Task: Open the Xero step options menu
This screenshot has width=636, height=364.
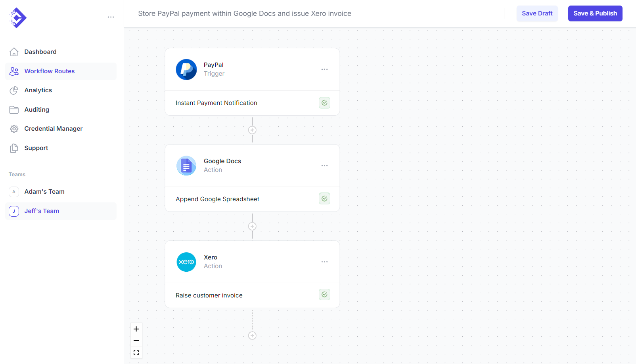Action: click(x=324, y=262)
